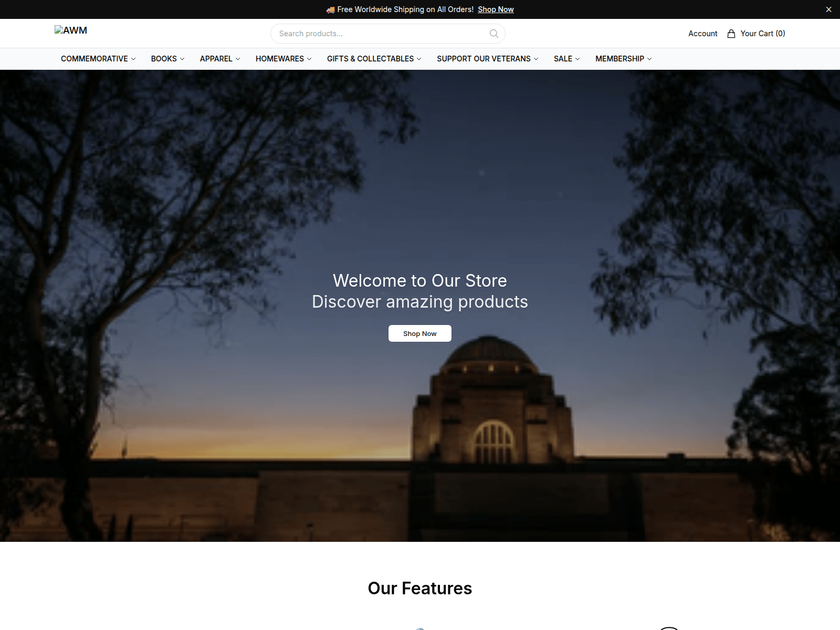The image size is (840, 630).
Task: Click the Shop Now link in the banner
Action: [x=496, y=9]
